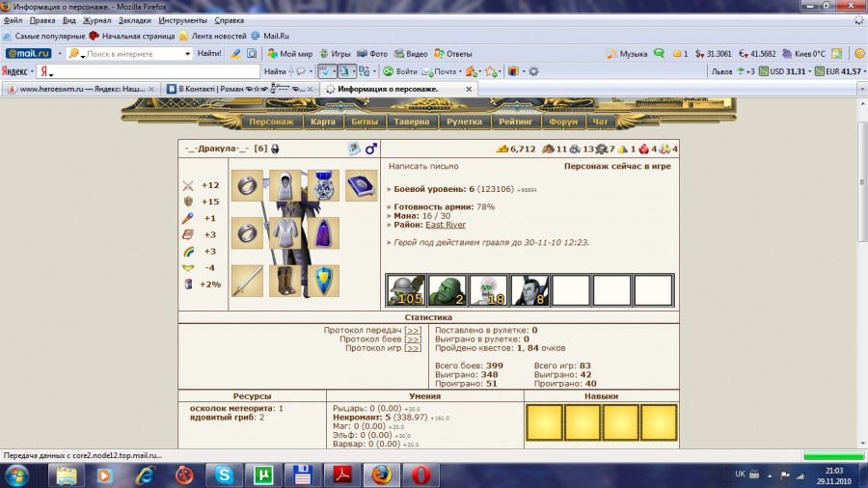Click the boots equipment slot
The width and height of the screenshot is (868, 488).
tap(285, 281)
